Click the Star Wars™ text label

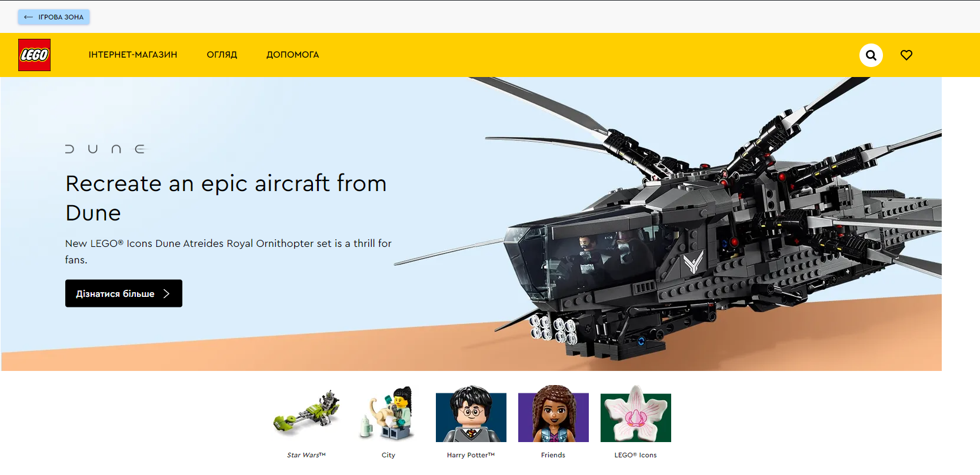pyautogui.click(x=306, y=455)
